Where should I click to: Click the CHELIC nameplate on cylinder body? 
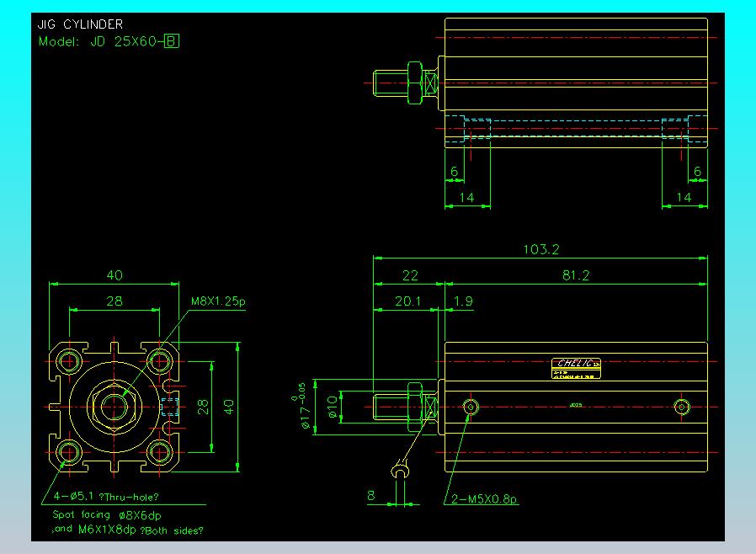click(576, 366)
